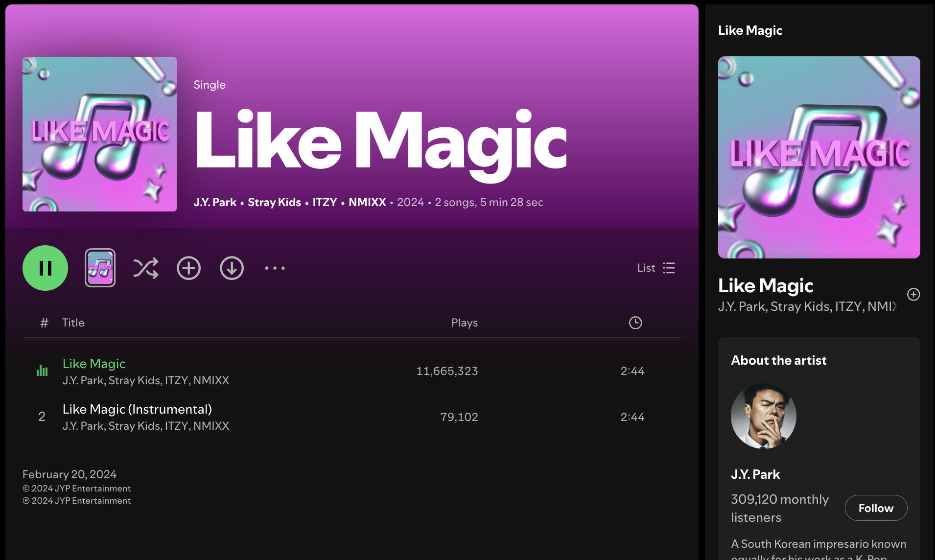935x560 pixels.
Task: Click the J.Y. Park artist photo
Action: (x=764, y=416)
